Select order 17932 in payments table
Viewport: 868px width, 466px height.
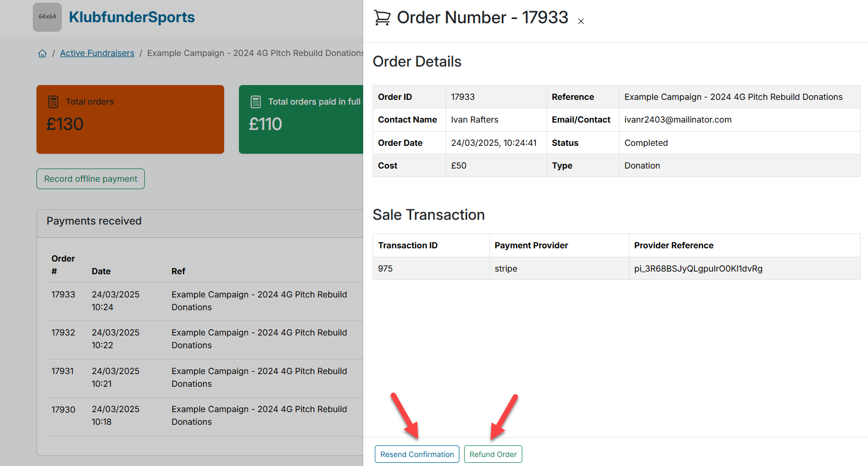pos(63,332)
